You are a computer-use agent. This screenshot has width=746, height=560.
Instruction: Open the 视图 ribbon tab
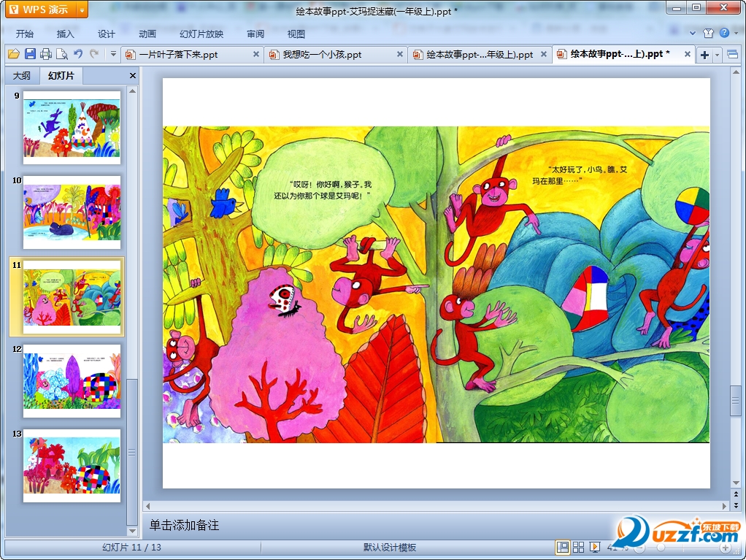point(296,34)
